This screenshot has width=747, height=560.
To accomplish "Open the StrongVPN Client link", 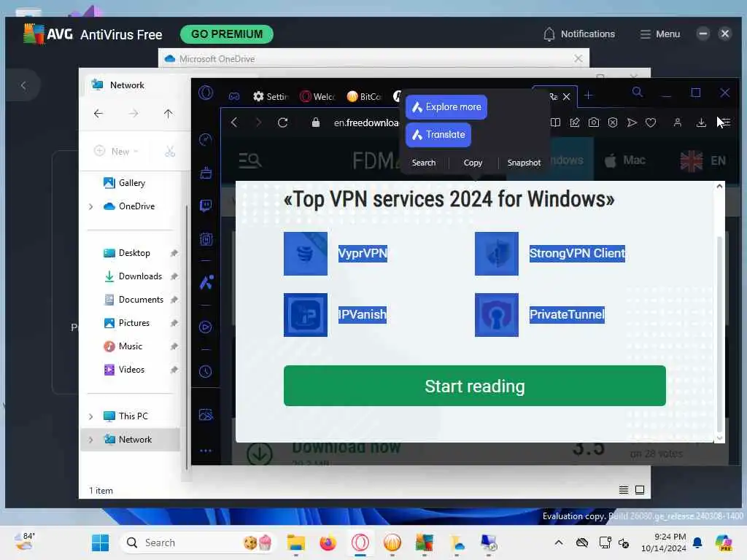I will click(577, 253).
